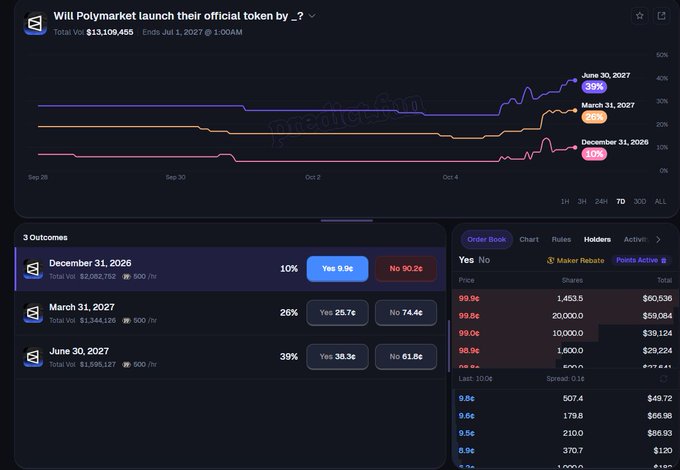Screen dimensions: 680x470
Task: Expand the market title dropdown chevron
Action: (312, 16)
